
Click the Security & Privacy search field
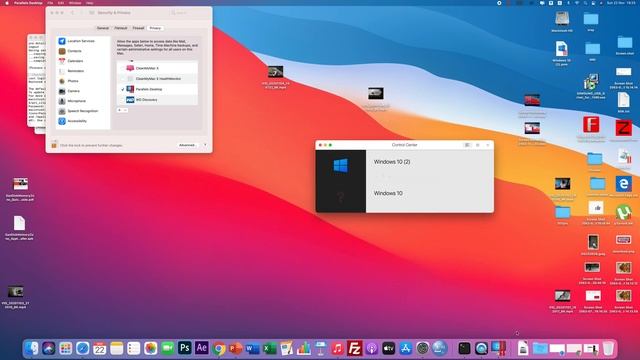[188, 13]
